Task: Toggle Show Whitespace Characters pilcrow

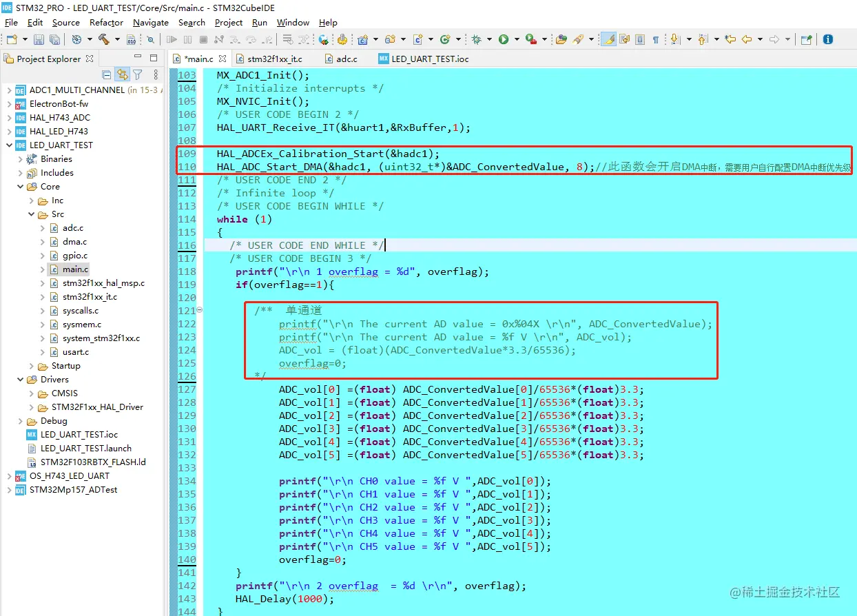Action: [655, 39]
